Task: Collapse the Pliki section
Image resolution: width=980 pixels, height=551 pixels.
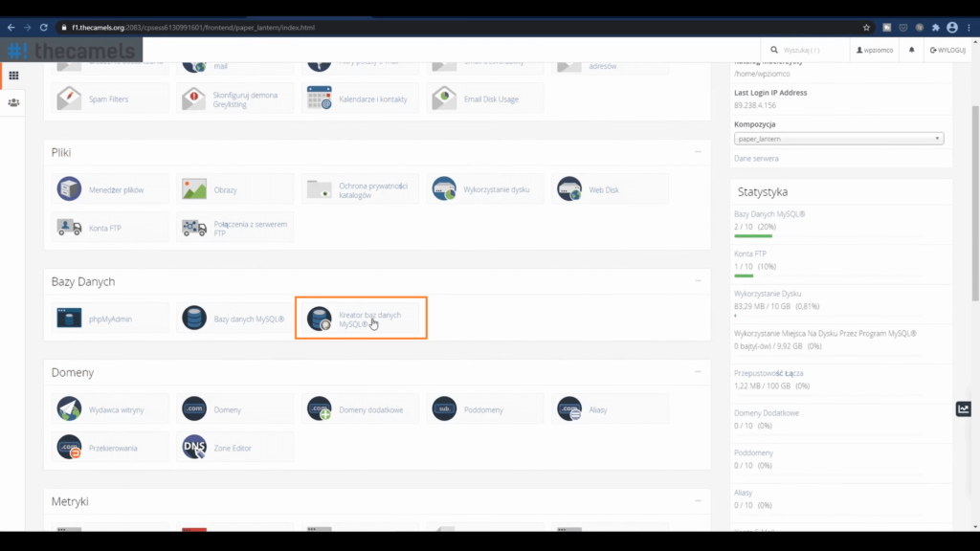Action: 698,152
